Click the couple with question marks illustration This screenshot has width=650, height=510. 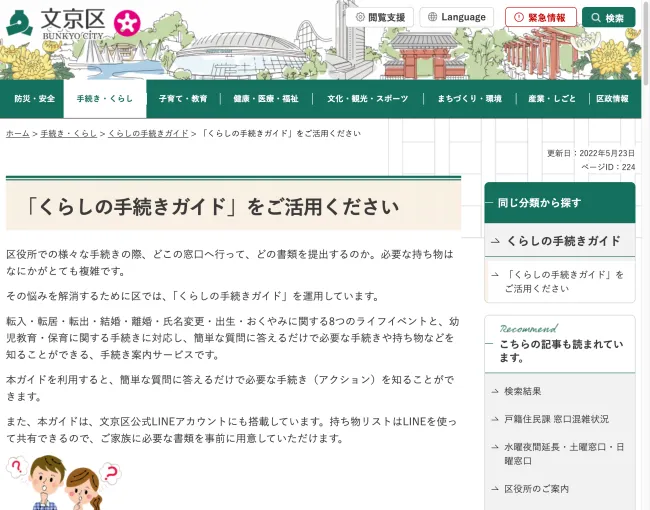coord(63,482)
